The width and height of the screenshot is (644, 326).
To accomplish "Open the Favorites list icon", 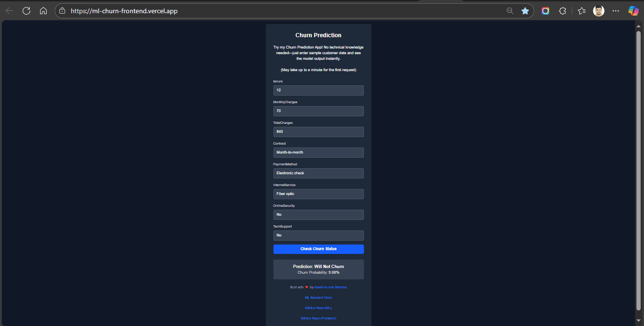I will pos(582,11).
